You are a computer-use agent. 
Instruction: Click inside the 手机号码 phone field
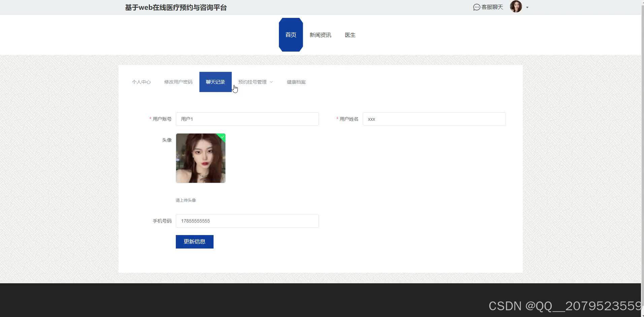(247, 221)
